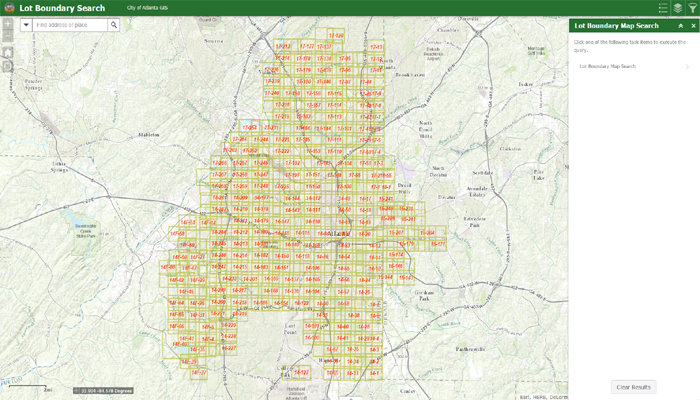Select the Lot Boundary Map Search task item

pyautogui.click(x=634, y=67)
